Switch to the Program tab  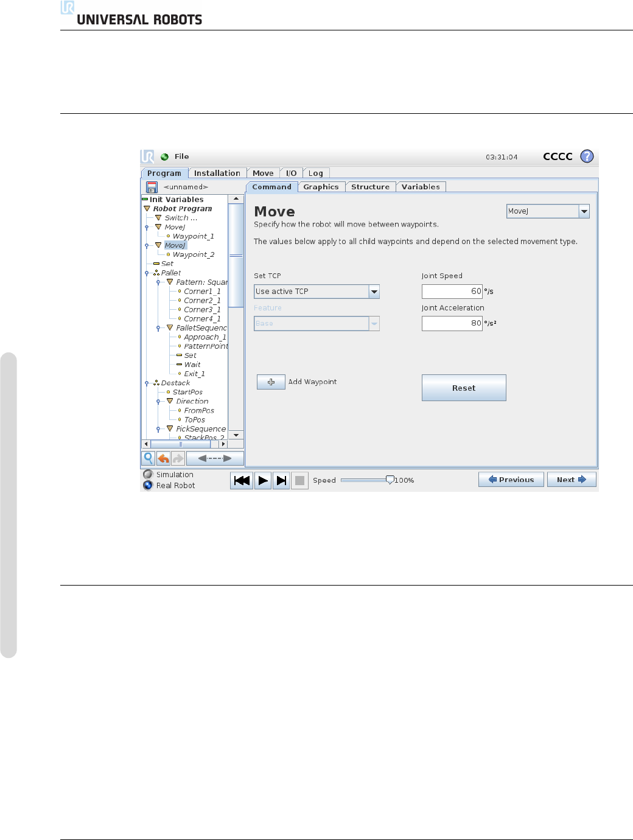coord(164,173)
